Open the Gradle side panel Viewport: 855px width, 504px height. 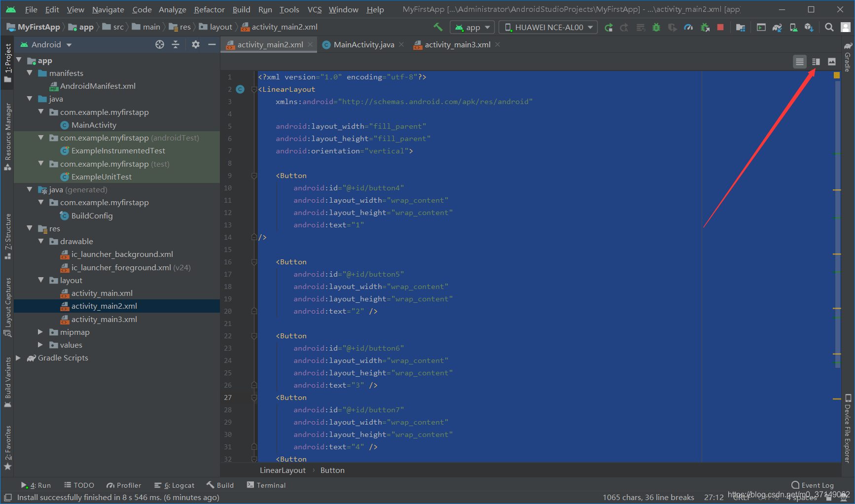pyautogui.click(x=848, y=57)
